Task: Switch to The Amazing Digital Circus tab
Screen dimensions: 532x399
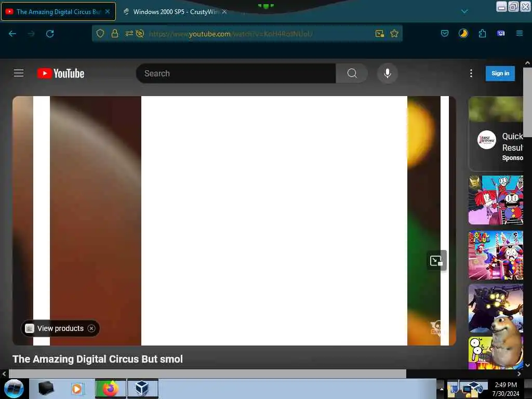Action: [58, 11]
